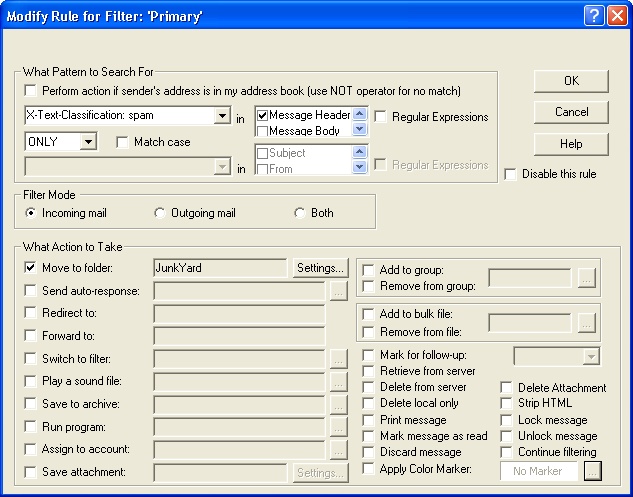Open Settings for Move to folder
This screenshot has height=497, width=633.
click(x=320, y=268)
